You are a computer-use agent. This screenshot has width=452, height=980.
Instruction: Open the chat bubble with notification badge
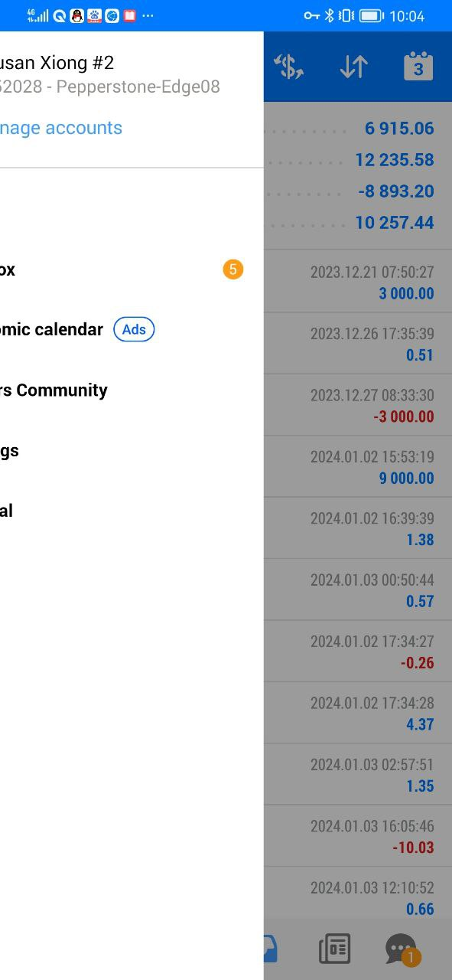click(x=402, y=949)
